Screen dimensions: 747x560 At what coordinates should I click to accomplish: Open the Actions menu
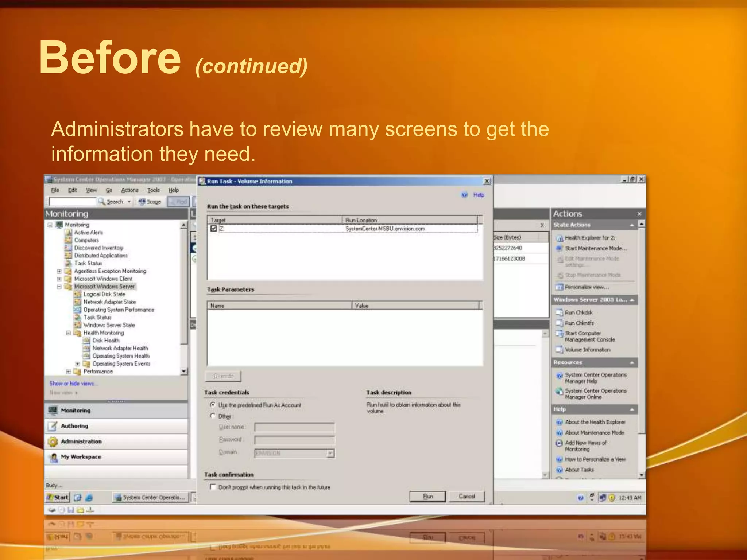tap(129, 190)
